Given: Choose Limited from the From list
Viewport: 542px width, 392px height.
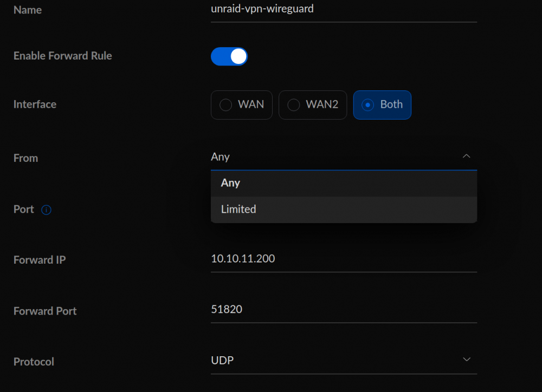Looking at the screenshot, I should click(344, 210).
